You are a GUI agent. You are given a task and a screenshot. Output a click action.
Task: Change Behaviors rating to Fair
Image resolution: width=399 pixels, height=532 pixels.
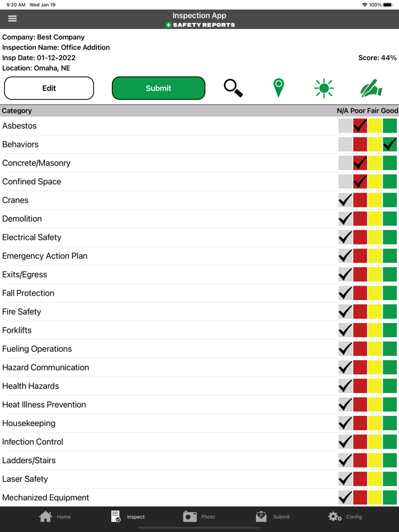point(374,144)
